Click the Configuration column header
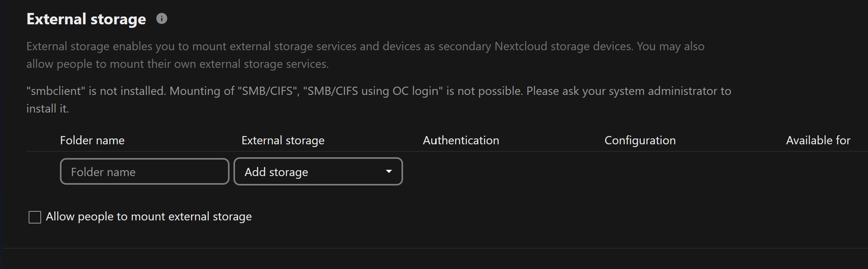This screenshot has height=269, width=868. pyautogui.click(x=640, y=140)
